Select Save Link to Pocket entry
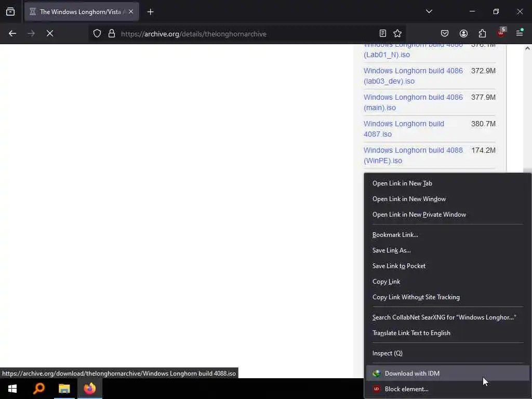 point(448,266)
